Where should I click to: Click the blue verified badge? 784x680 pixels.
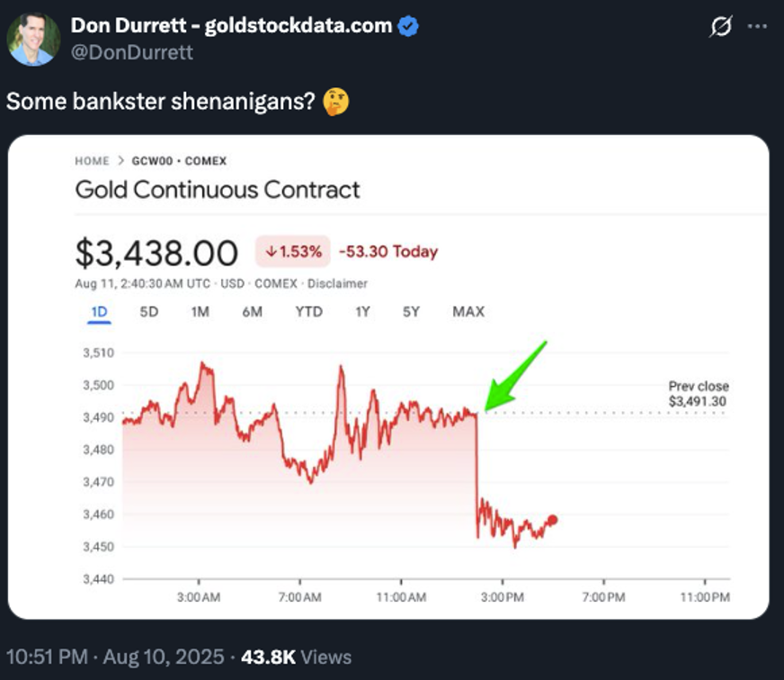[408, 26]
